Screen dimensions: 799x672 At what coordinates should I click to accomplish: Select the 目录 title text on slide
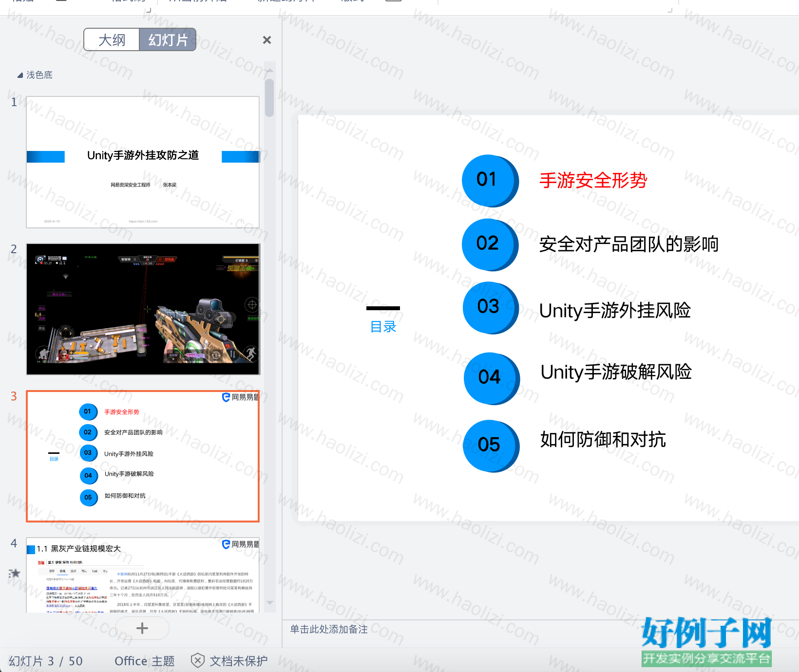coord(383,327)
